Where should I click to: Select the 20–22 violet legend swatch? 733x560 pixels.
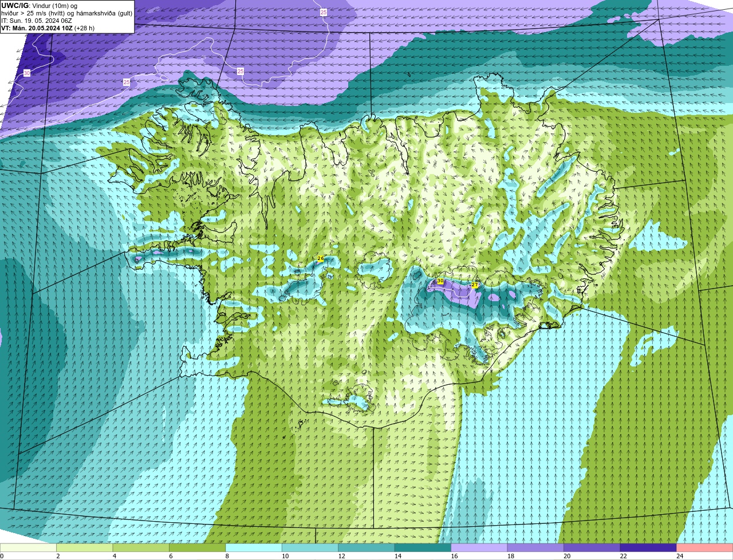coord(592,547)
